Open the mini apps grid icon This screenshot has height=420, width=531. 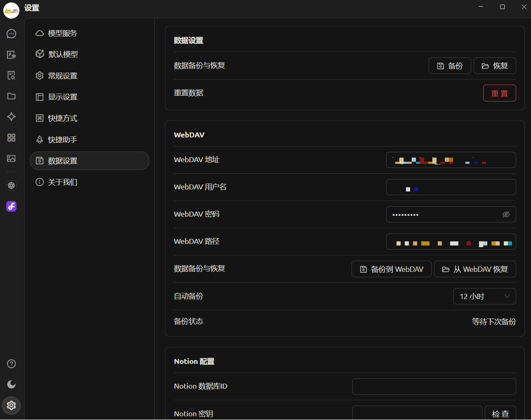pos(12,137)
